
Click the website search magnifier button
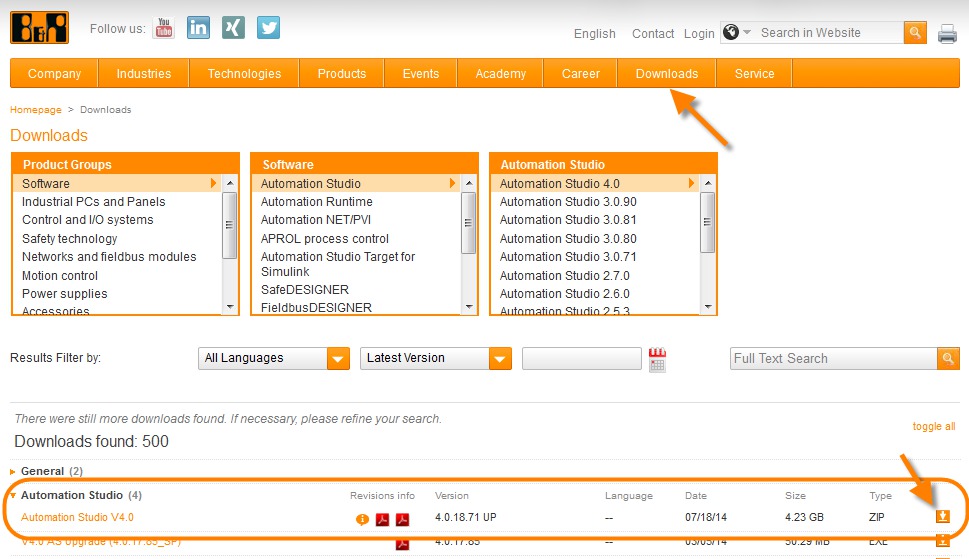915,33
